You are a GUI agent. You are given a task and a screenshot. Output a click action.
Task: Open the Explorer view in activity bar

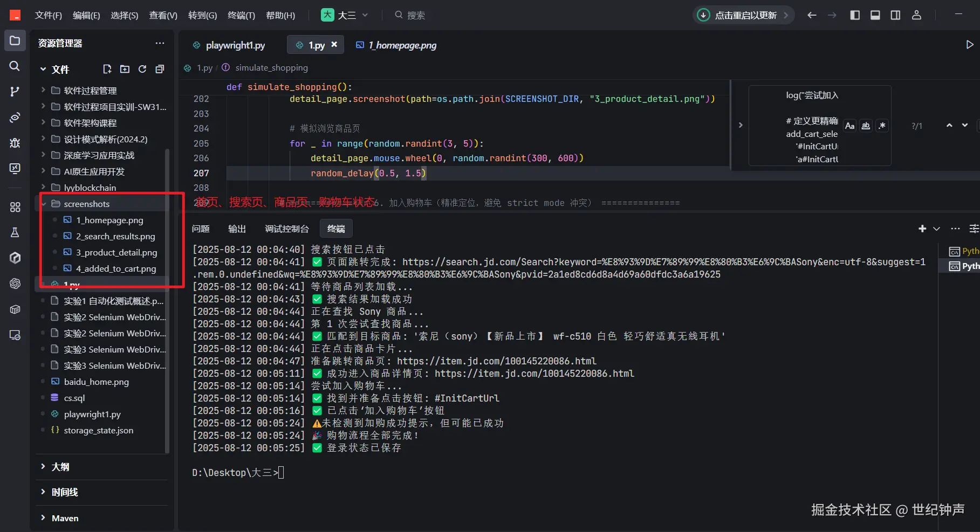[15, 41]
